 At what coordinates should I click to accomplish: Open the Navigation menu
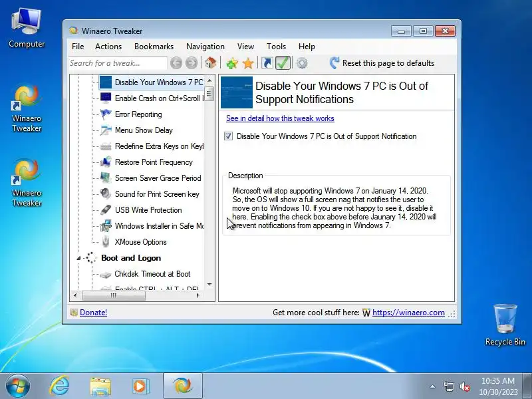205,47
